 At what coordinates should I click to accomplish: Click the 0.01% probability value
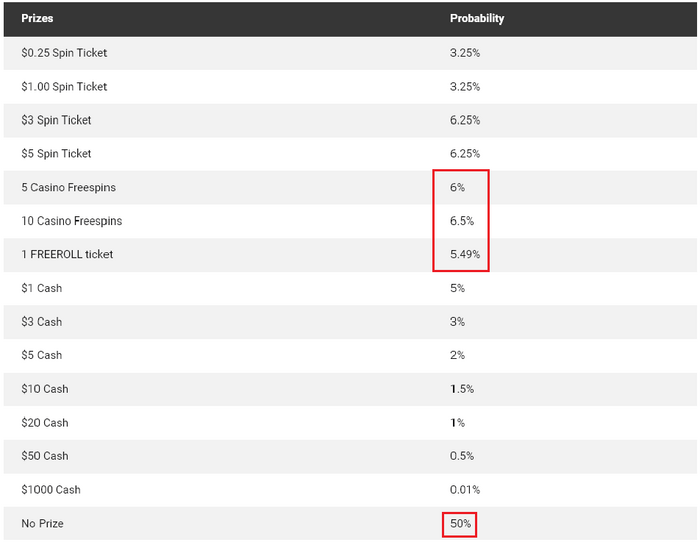point(465,490)
